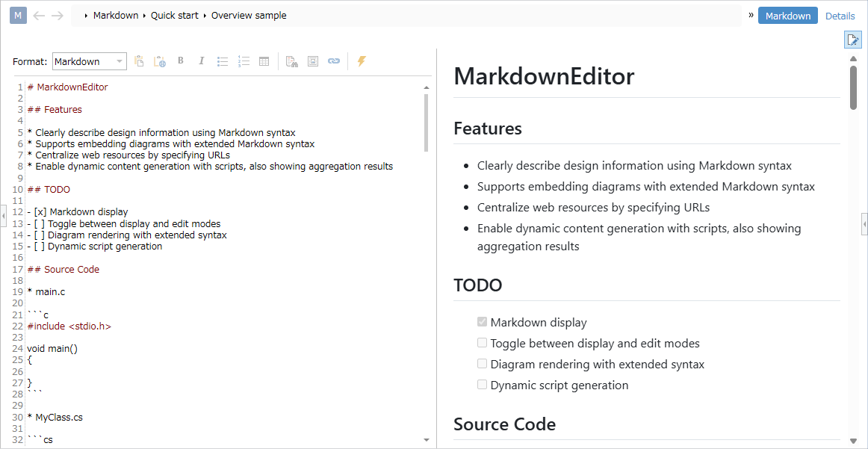Check Diagram rendering with extended syntax
This screenshot has width=868, height=449.
coord(482,364)
